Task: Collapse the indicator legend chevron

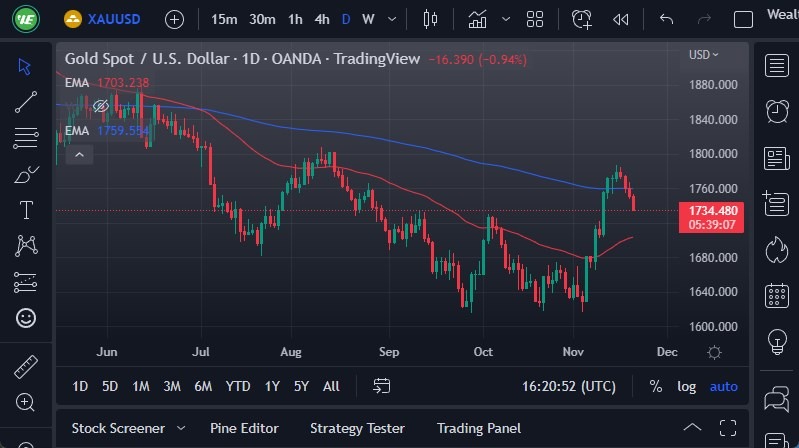Action: click(x=80, y=154)
